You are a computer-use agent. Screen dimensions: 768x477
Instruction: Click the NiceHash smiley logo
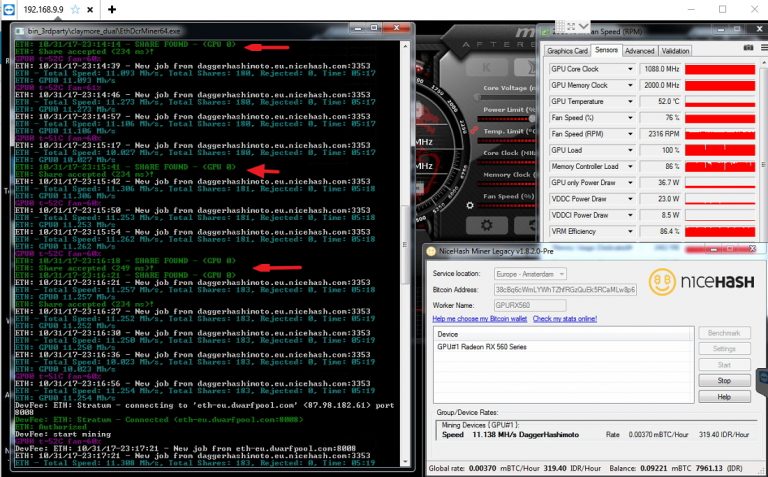click(x=662, y=281)
